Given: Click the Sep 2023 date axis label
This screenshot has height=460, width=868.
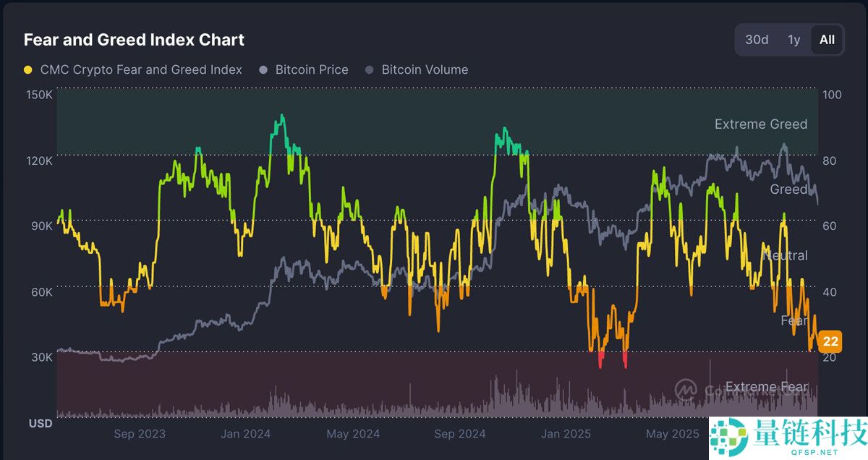Looking at the screenshot, I should point(140,434).
